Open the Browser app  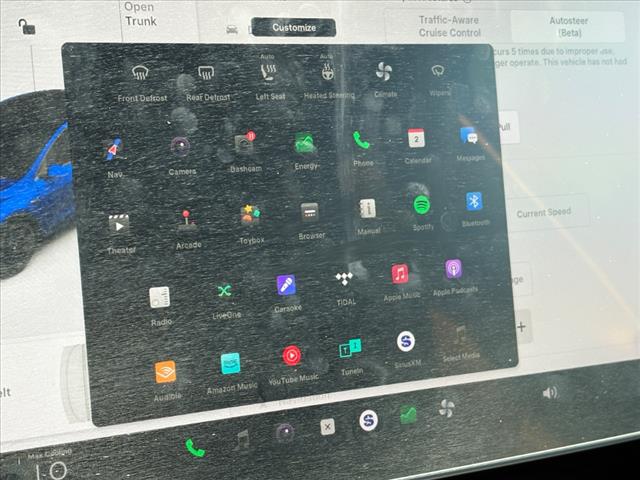(x=311, y=220)
